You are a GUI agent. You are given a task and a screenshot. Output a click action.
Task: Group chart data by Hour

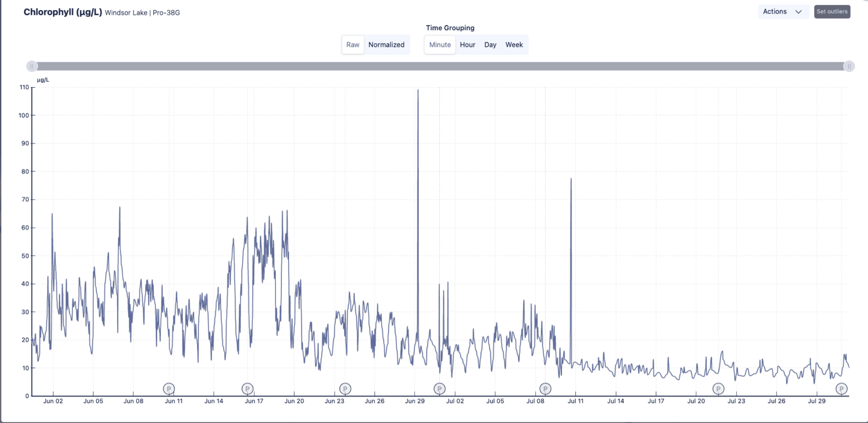pyautogui.click(x=467, y=45)
